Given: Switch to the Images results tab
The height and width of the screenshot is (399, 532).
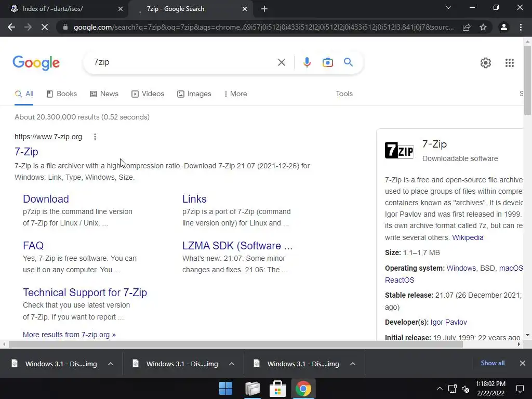Looking at the screenshot, I should tap(194, 94).
